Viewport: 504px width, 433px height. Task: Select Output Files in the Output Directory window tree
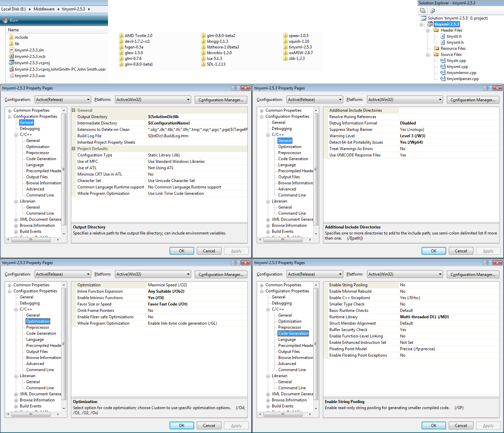pos(37,177)
